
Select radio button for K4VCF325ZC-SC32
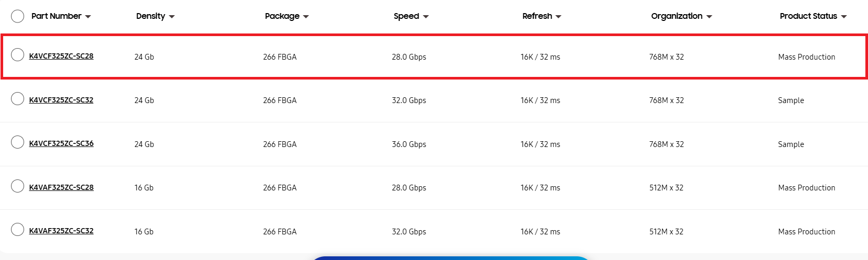18,99
